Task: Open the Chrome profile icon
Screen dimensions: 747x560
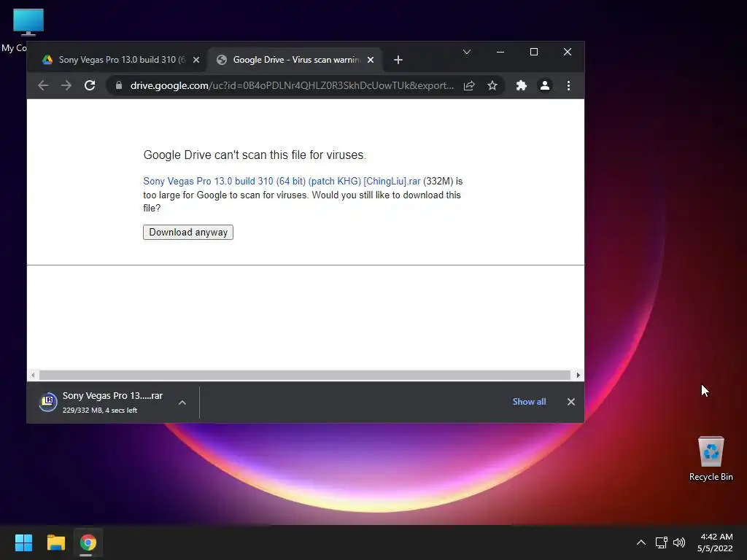Action: [544, 86]
